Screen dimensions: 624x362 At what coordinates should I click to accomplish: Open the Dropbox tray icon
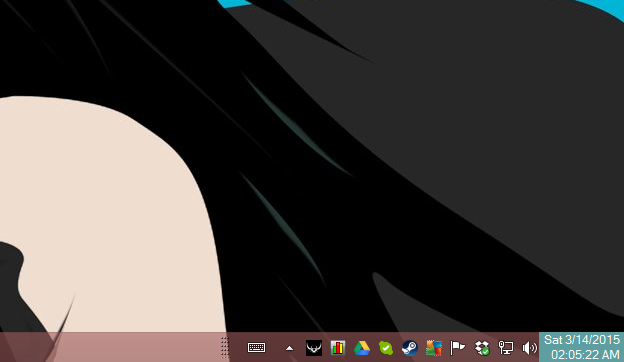point(482,348)
